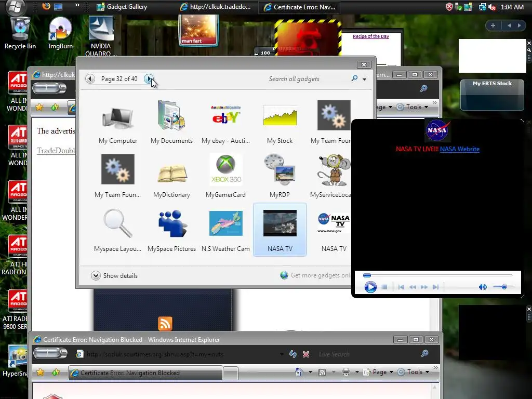Switch to Gadget Gallery taskbar button
532x399 pixels.
coord(122,7)
